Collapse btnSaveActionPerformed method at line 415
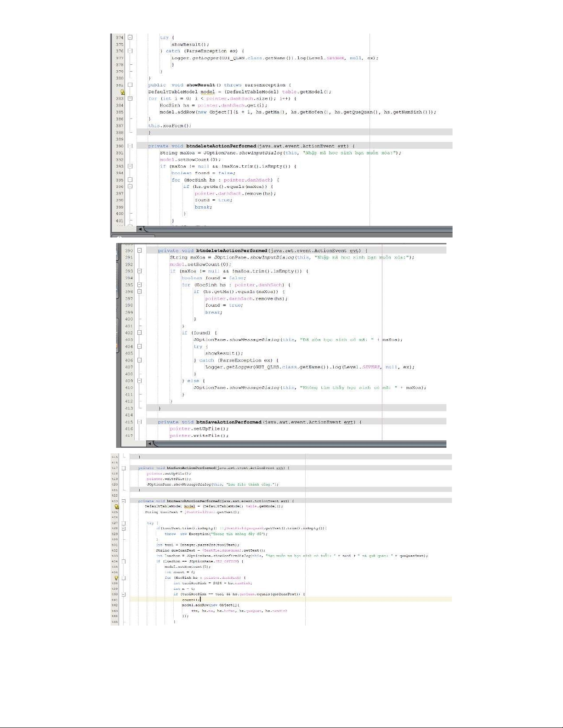563x728 pixels. pyautogui.click(x=139, y=422)
